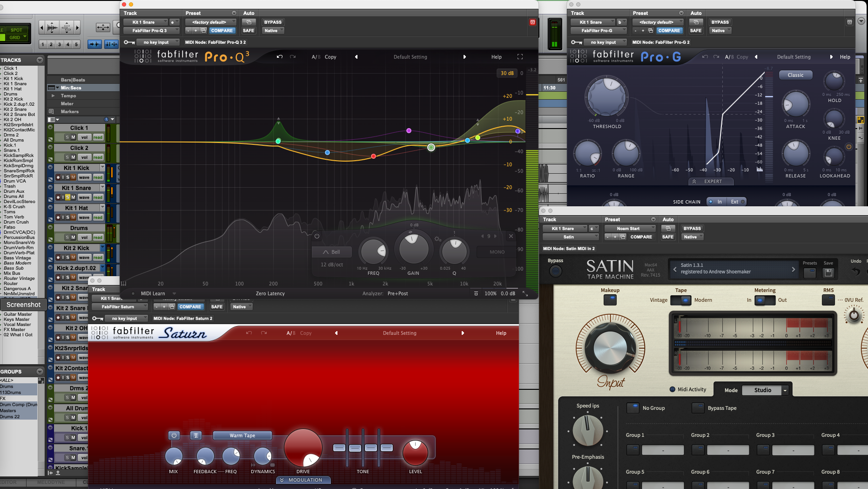Show the piano display in Pro-Q 3
The image size is (868, 489).
point(123,283)
